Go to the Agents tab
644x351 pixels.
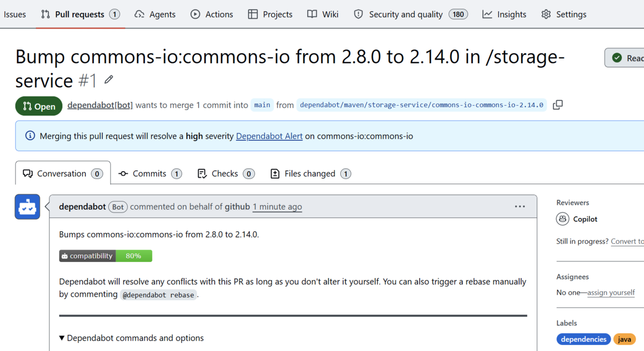(155, 14)
